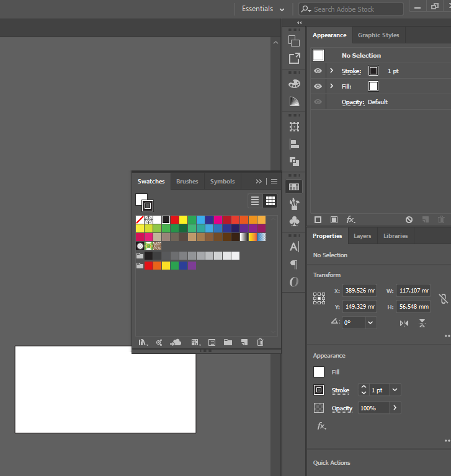Toggle visibility eye of Opacity row
The height and width of the screenshot is (476, 451).
point(318,102)
